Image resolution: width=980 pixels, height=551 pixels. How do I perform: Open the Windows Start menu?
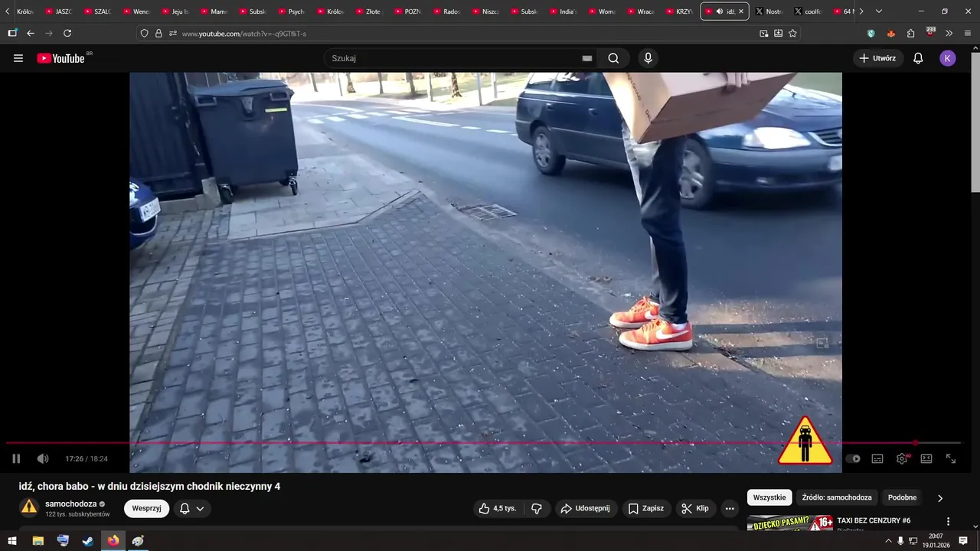pos(12,541)
